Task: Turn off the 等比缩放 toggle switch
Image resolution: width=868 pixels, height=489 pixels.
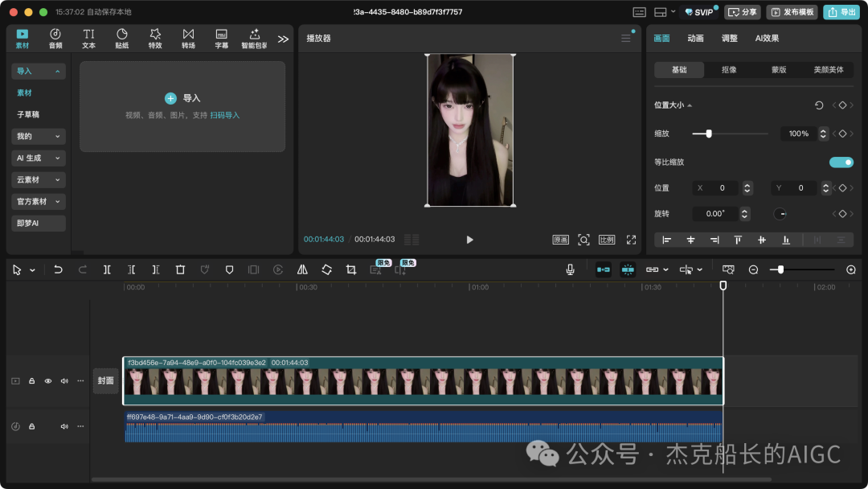Action: click(x=841, y=162)
